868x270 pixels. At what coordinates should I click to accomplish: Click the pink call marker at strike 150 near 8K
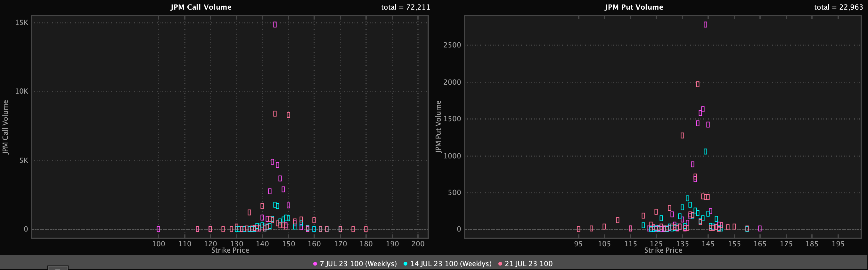click(x=289, y=115)
